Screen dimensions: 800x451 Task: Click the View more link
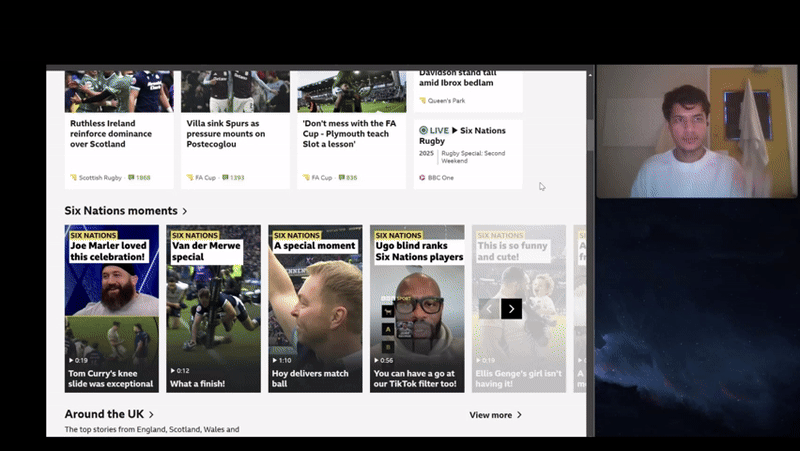(x=490, y=415)
